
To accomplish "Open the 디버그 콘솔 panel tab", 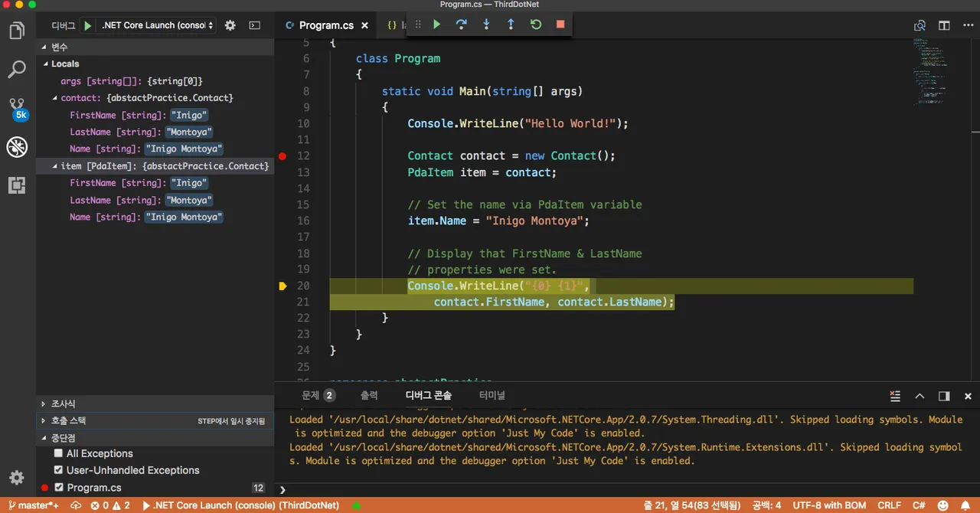I will [429, 396].
